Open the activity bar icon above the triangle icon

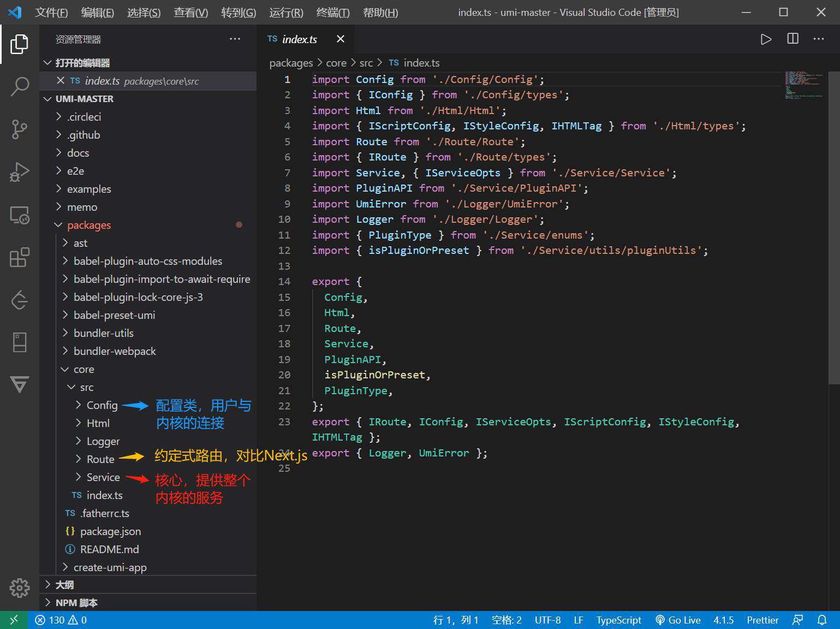tap(19, 342)
